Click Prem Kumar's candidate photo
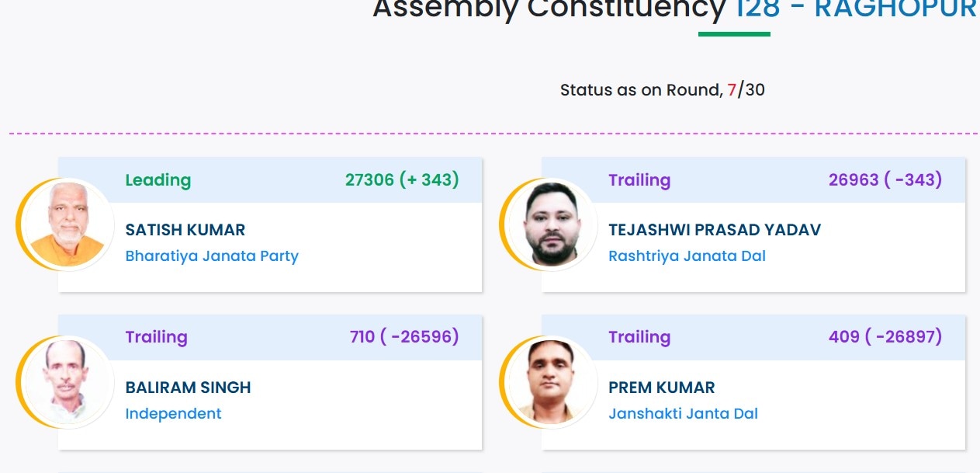The image size is (980, 473). (551, 381)
